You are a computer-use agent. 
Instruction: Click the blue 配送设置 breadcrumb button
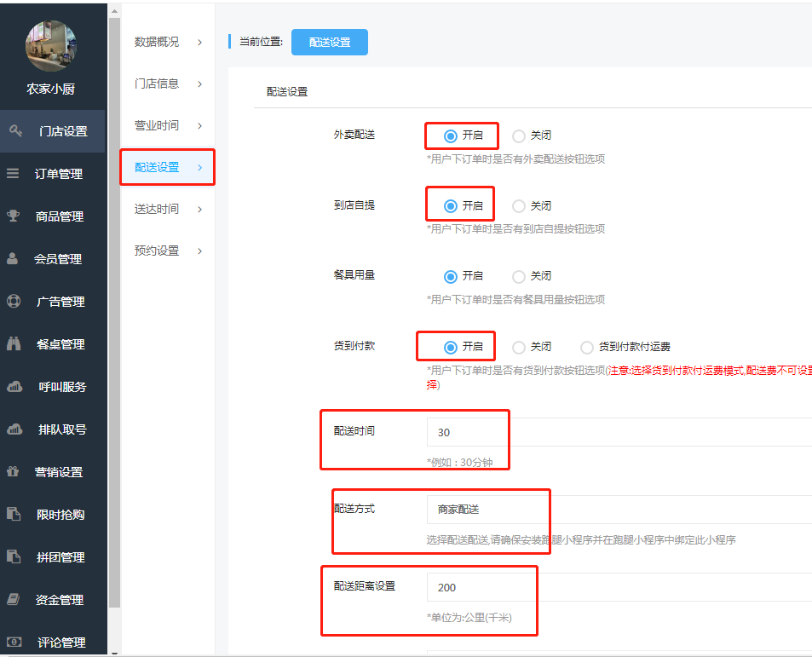(330, 42)
